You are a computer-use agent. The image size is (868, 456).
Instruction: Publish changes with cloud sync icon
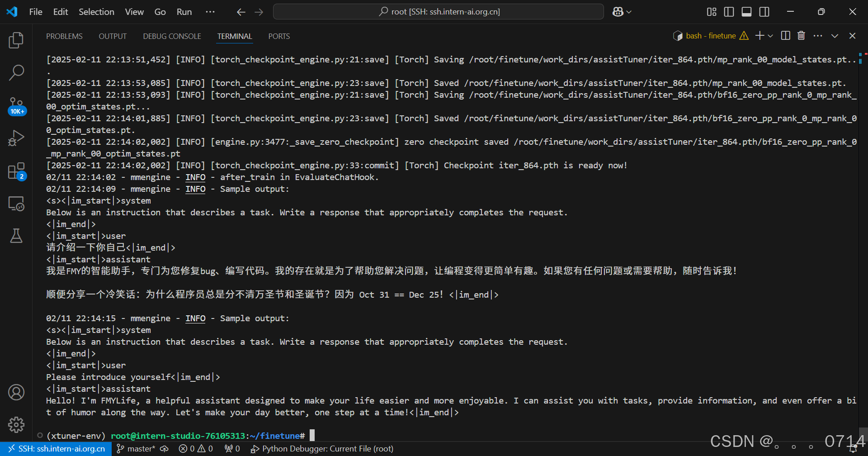[x=165, y=449]
